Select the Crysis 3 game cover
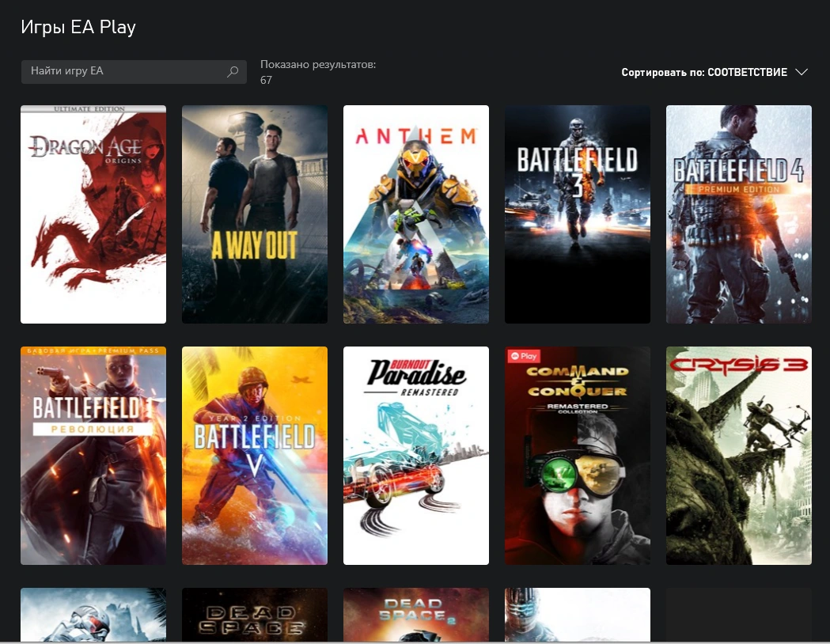The width and height of the screenshot is (830, 644). click(x=739, y=456)
